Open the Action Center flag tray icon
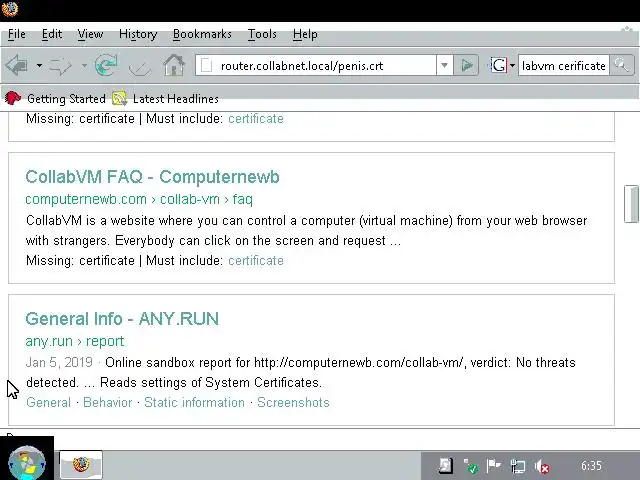 [494, 465]
